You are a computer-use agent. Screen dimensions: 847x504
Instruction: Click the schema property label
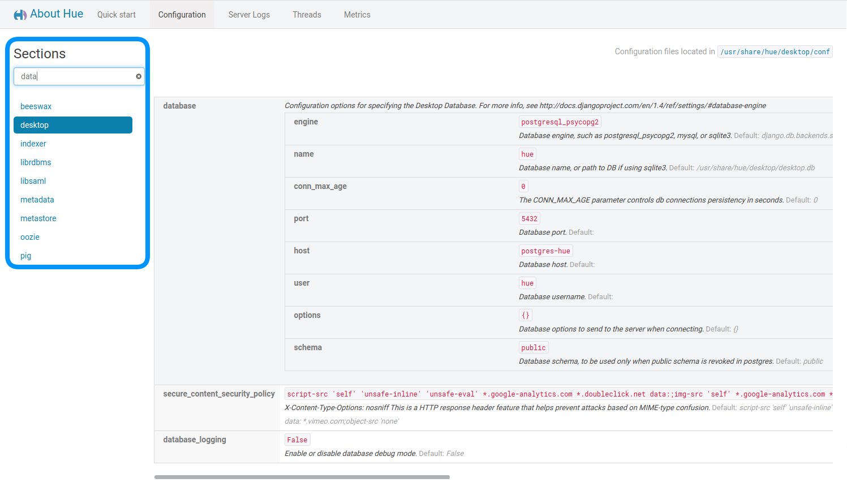click(x=308, y=347)
